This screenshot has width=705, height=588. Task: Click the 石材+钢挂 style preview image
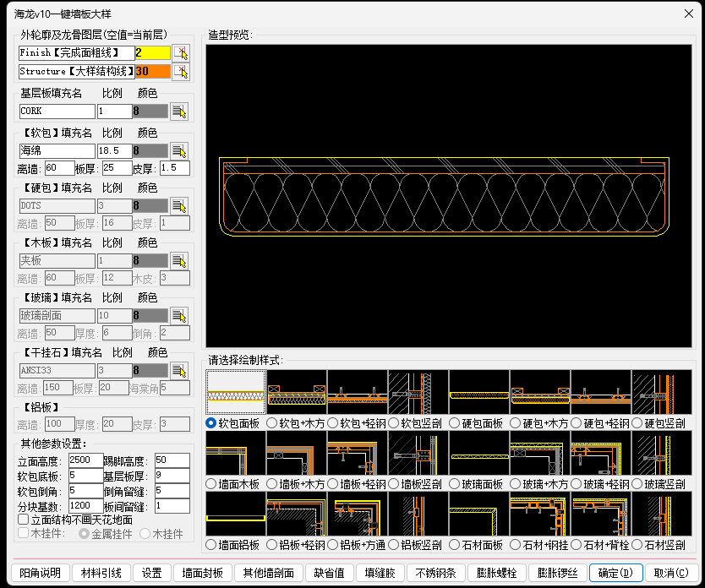[540, 514]
